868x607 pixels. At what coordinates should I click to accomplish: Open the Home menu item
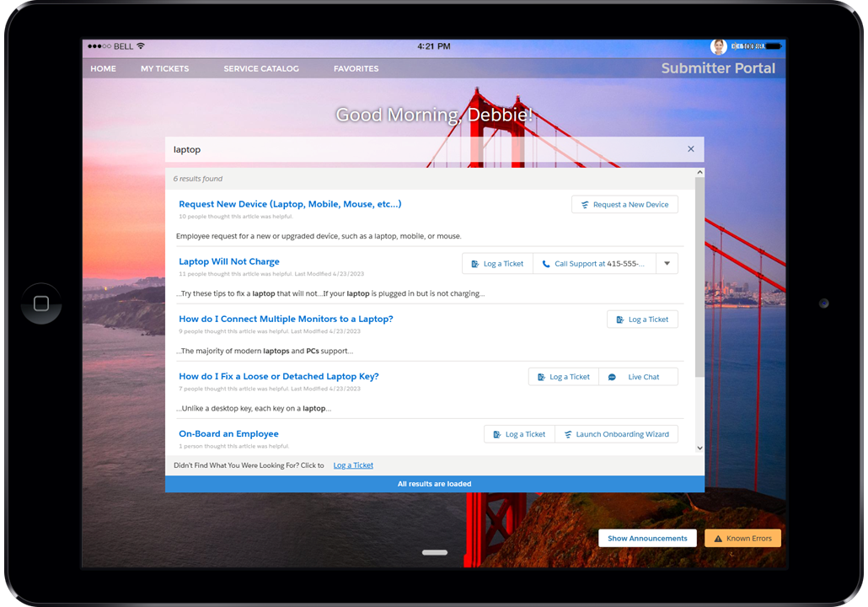coord(103,69)
